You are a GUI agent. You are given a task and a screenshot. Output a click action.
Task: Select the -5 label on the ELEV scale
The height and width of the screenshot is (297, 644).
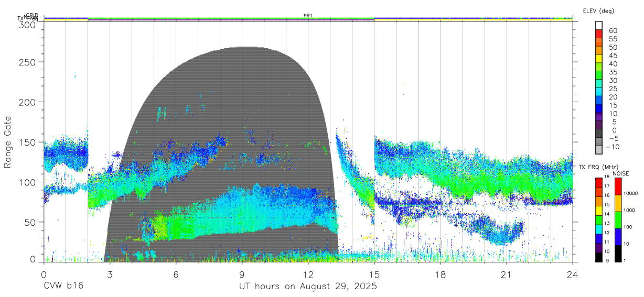coord(613,139)
